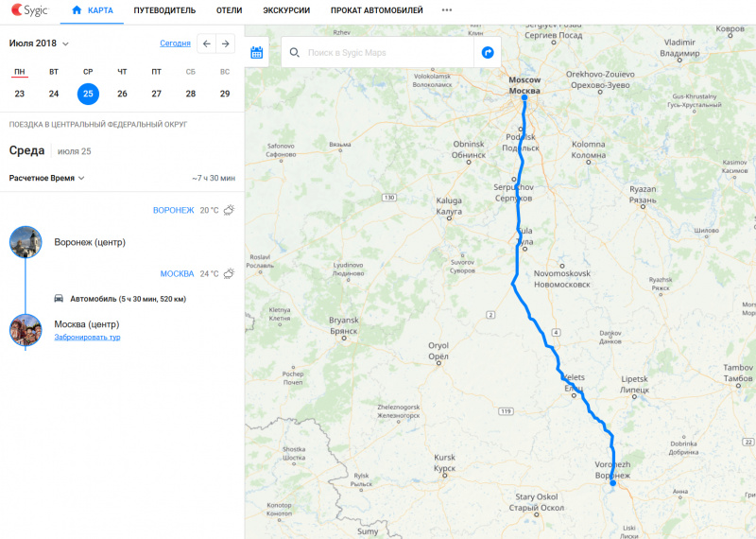Select day 27 in calendar
756x539 pixels.
pyautogui.click(x=156, y=94)
